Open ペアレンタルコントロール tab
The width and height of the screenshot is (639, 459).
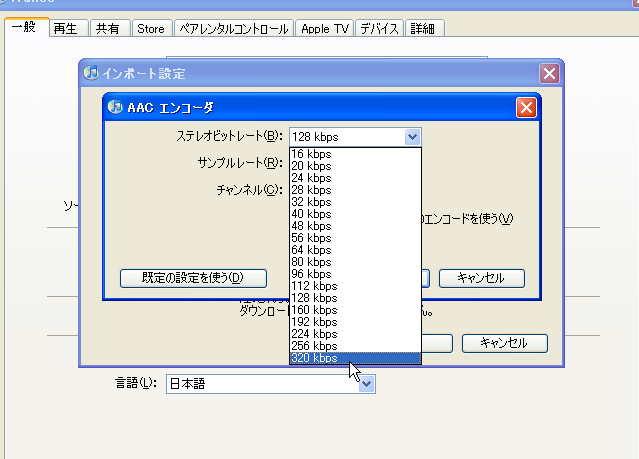click(x=234, y=29)
